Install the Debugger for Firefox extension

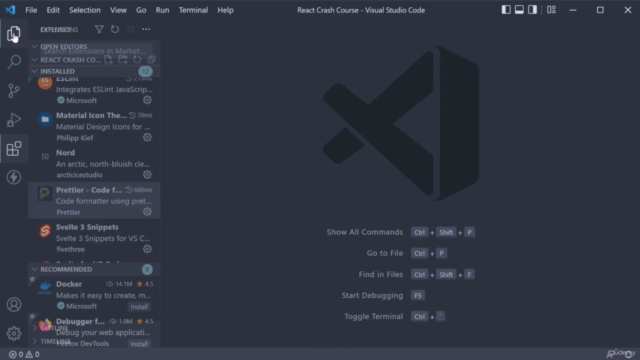pyautogui.click(x=139, y=344)
